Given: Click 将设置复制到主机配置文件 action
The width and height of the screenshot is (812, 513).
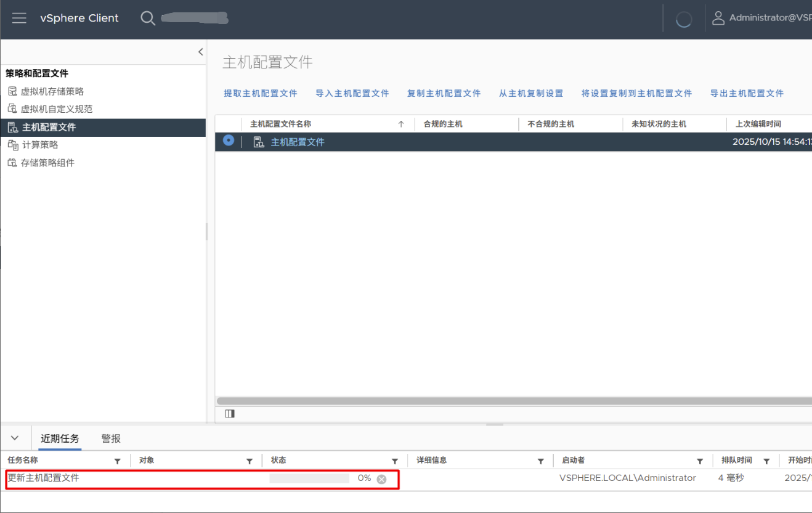Looking at the screenshot, I should pyautogui.click(x=637, y=93).
